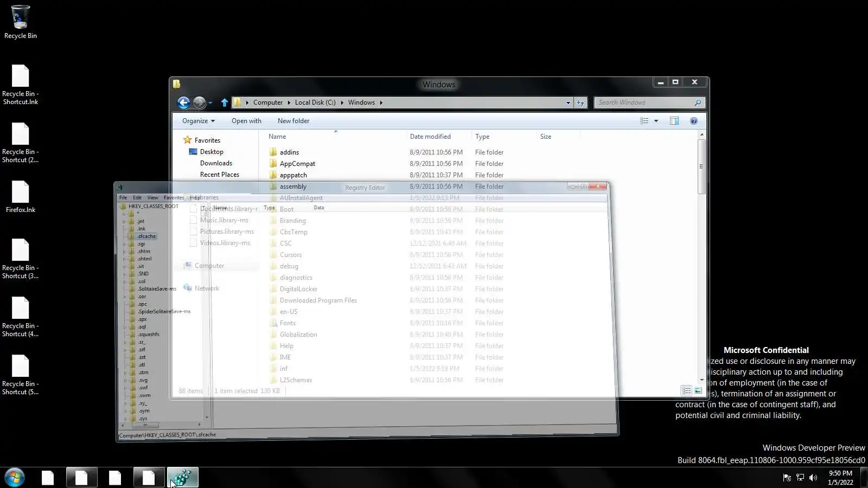The image size is (868, 488).
Task: Select the .sfcache key in Registry Editor
Action: pos(146,236)
